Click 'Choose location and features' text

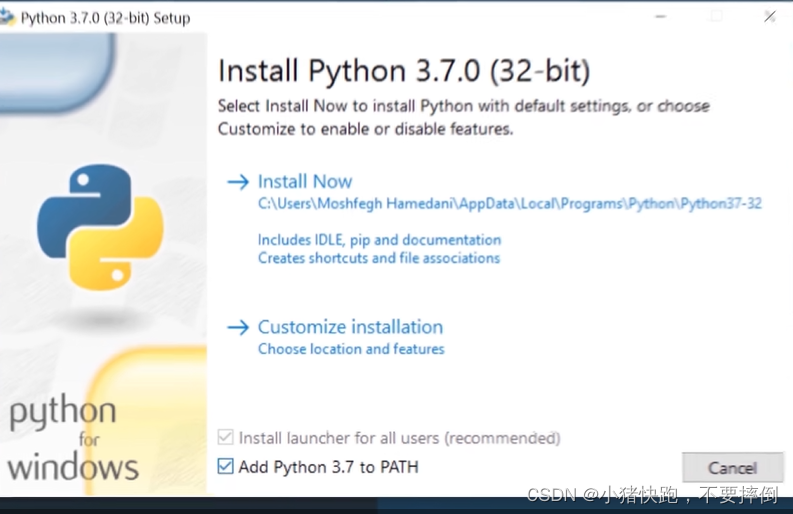pyautogui.click(x=351, y=349)
